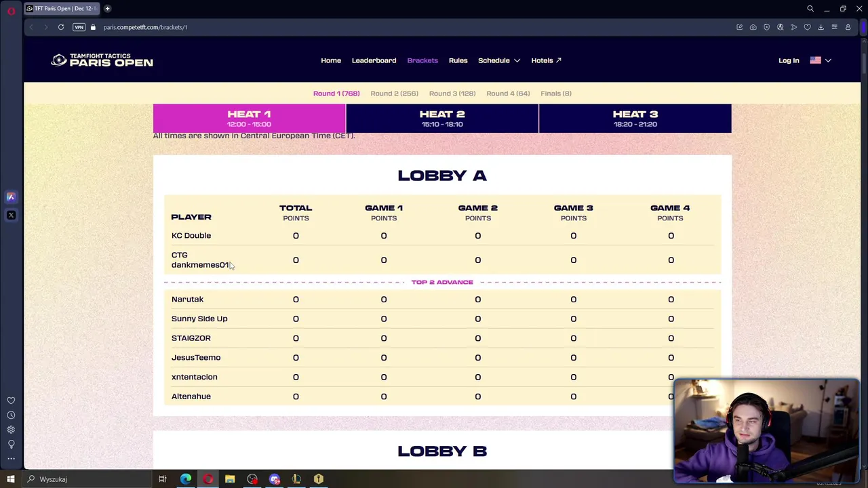
Task: Open tab search magnifier icon
Action: pyautogui.click(x=810, y=9)
